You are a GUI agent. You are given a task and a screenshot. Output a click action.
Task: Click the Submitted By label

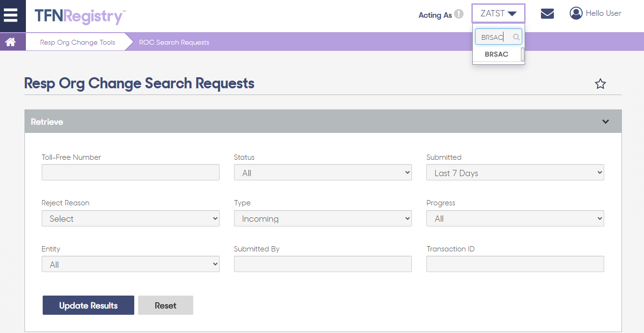coord(257,249)
